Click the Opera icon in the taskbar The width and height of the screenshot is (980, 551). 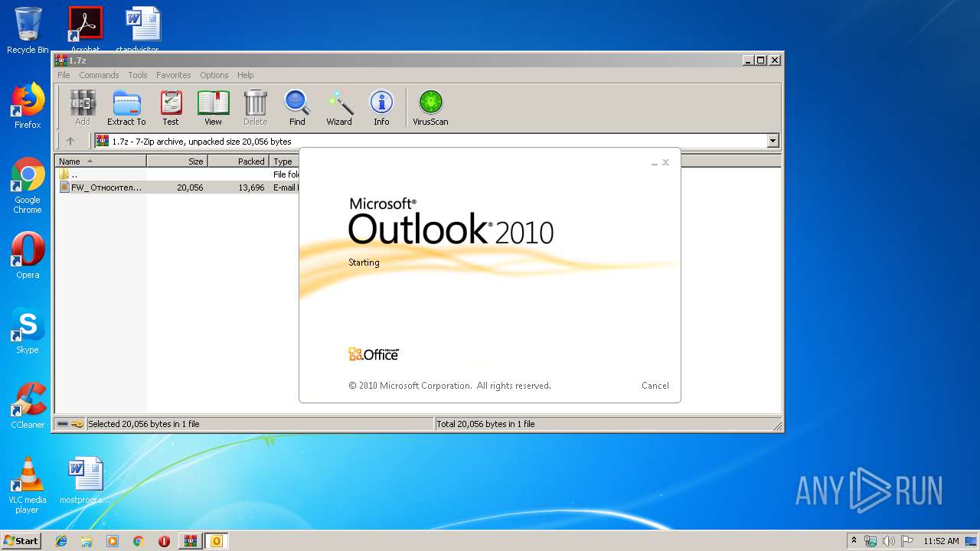pyautogui.click(x=164, y=541)
